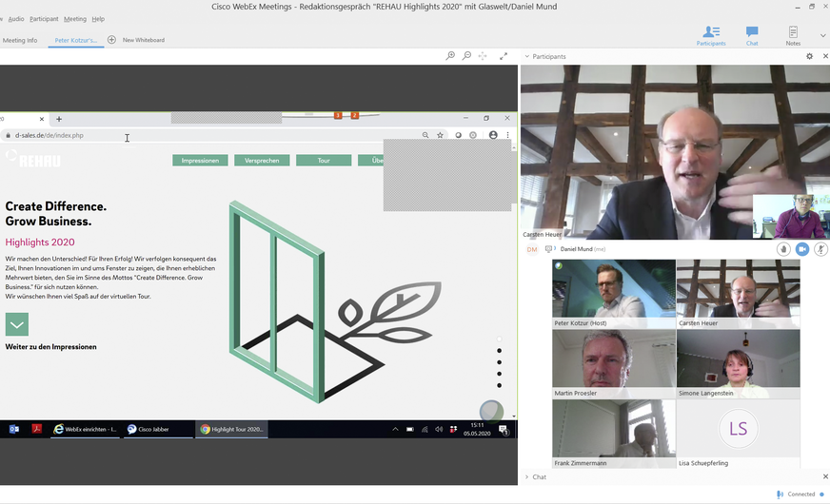Switch to the Meeting Info tab
830x504 pixels.
20,40
